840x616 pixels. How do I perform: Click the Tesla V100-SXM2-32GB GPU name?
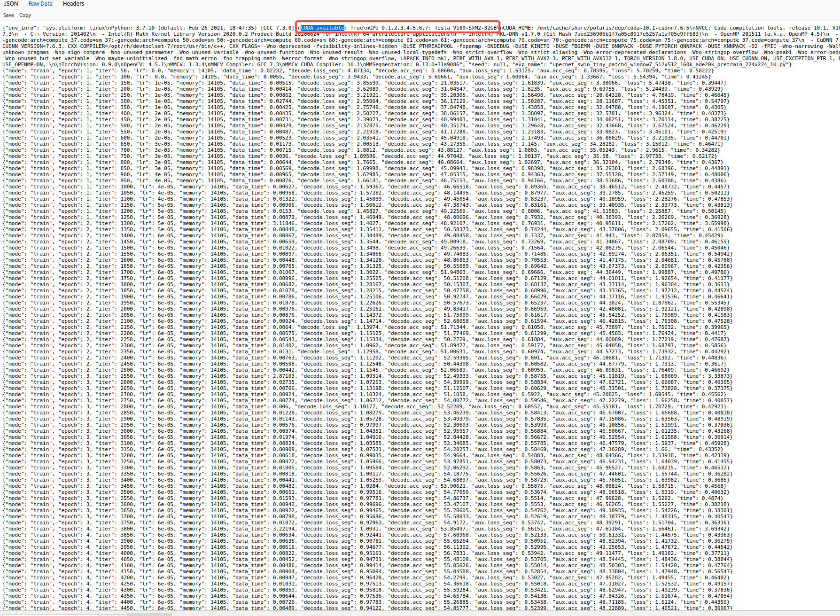(465, 28)
